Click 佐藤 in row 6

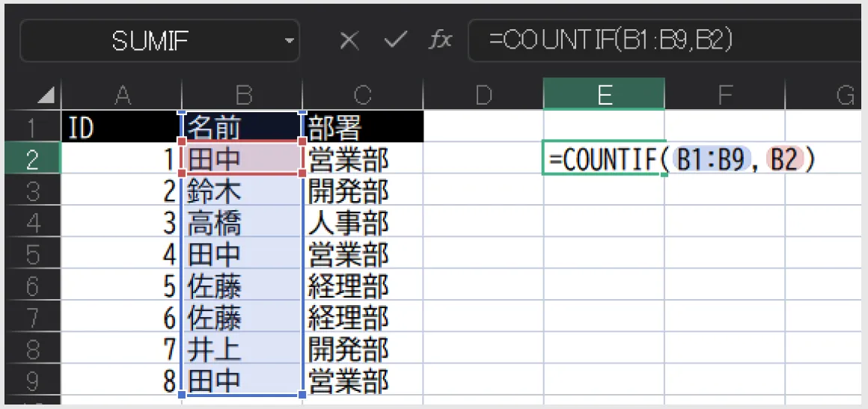(242, 285)
